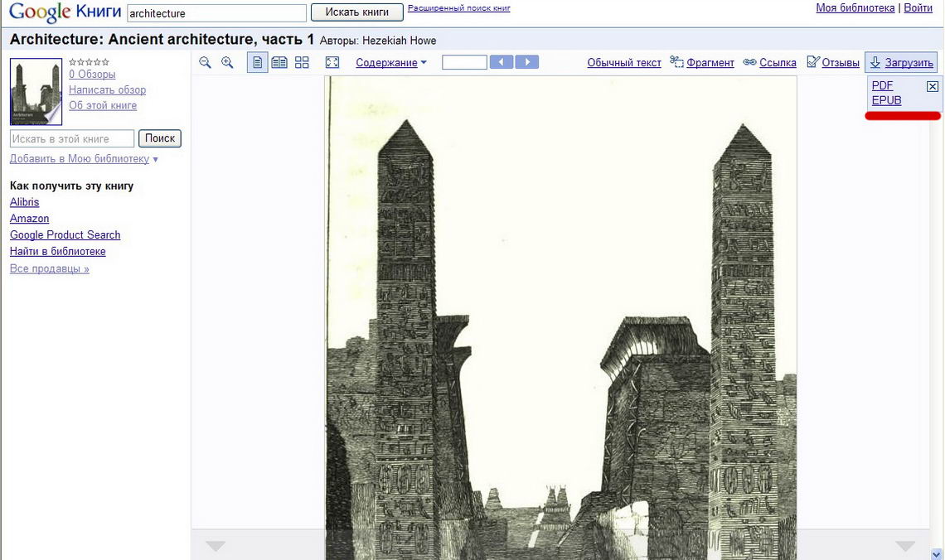Click the Искать в этой книге field
The width and height of the screenshot is (945, 560).
click(72, 138)
